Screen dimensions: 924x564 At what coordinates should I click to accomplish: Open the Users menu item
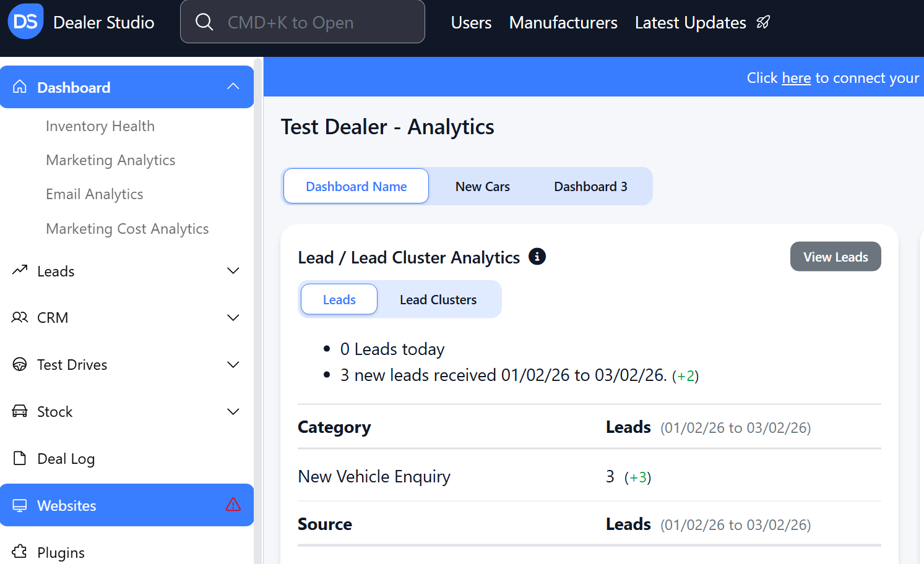[472, 23]
